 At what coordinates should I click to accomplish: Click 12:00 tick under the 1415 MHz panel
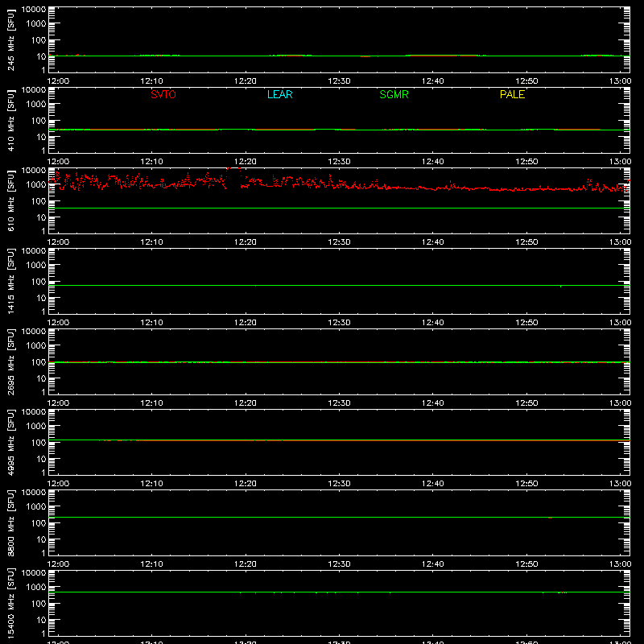58,323
